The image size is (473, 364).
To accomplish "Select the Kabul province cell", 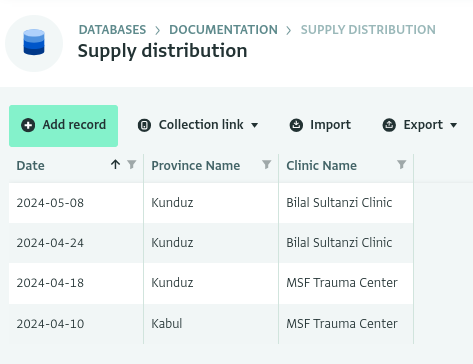I will point(211,324).
